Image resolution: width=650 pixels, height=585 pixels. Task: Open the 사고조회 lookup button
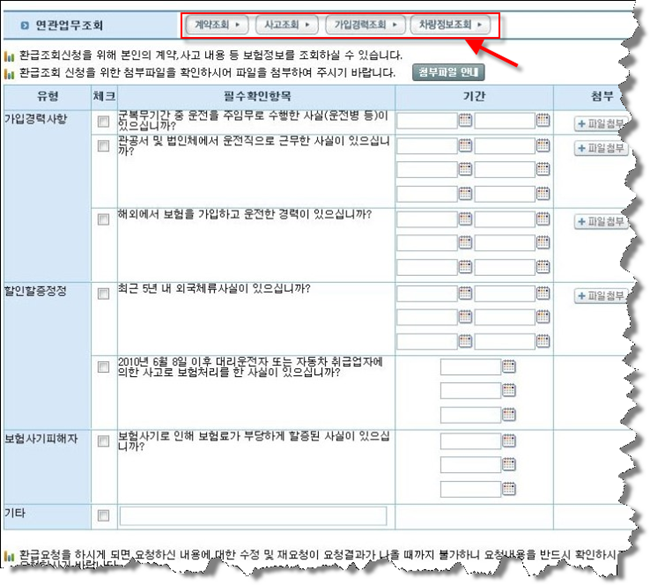point(287,25)
